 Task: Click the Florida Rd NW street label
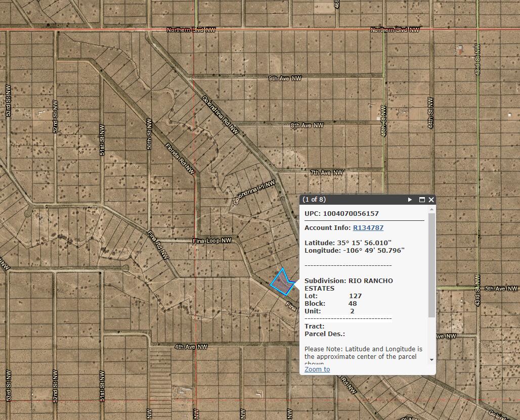(x=180, y=159)
